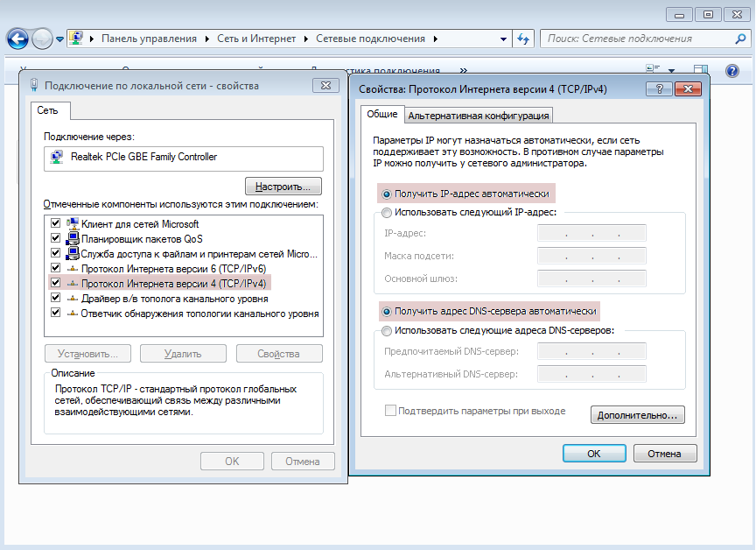This screenshot has height=550, width=756.
Task: Select Использовать следующий IP-адрес radio button
Action: (387, 212)
